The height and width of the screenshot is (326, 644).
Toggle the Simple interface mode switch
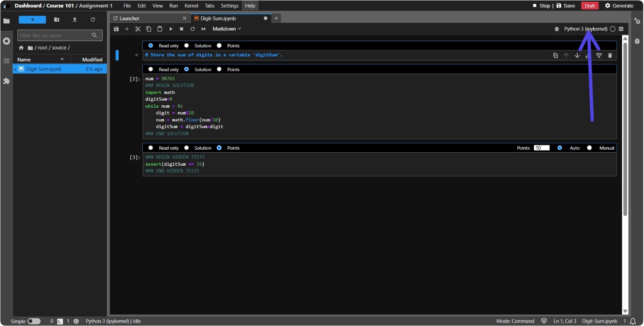[34, 321]
